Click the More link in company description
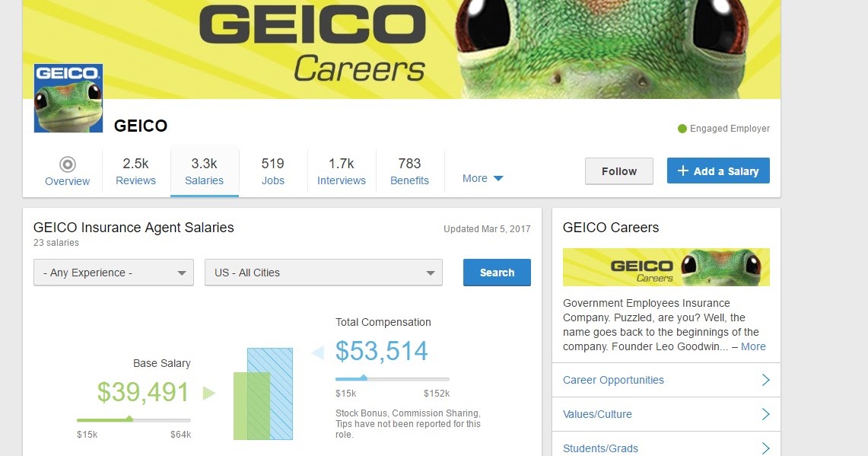Image resolution: width=868 pixels, height=456 pixels. [x=753, y=346]
